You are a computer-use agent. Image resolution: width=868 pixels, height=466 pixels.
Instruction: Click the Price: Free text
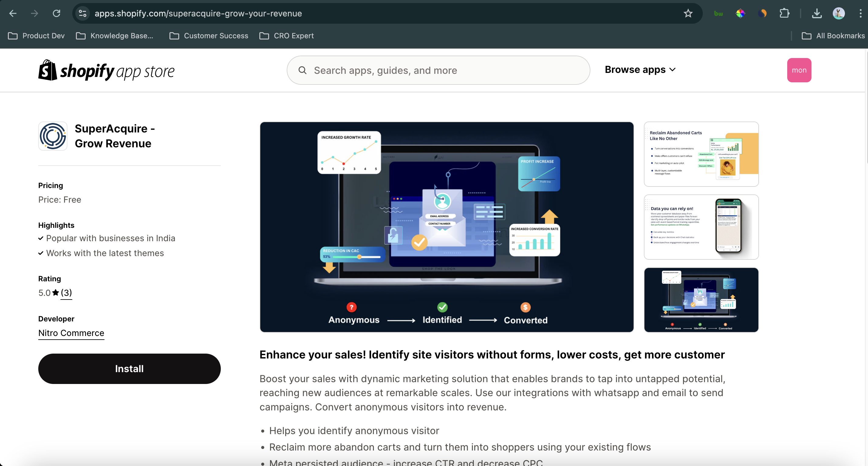(60, 200)
